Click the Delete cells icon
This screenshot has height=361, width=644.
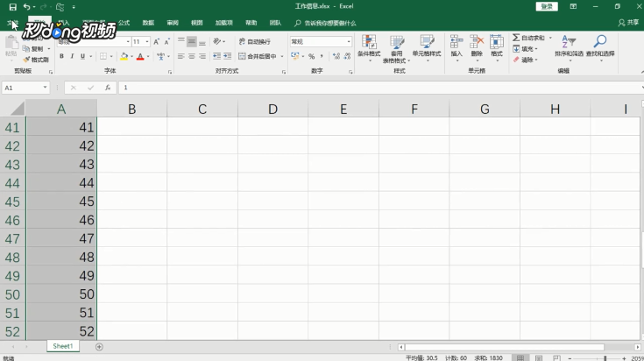[477, 47]
